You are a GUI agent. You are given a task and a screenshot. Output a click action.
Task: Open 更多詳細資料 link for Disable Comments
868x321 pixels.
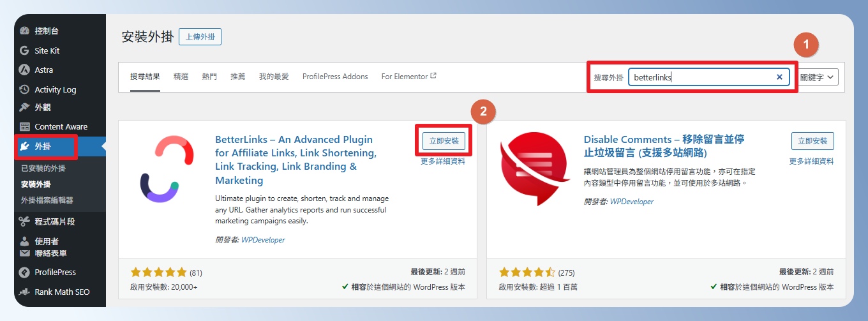[x=811, y=161]
